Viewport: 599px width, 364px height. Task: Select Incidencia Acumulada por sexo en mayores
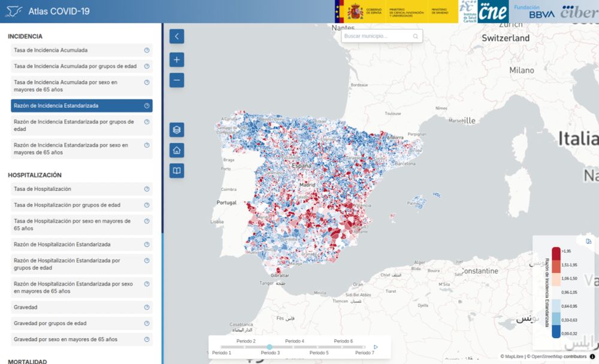[81, 86]
